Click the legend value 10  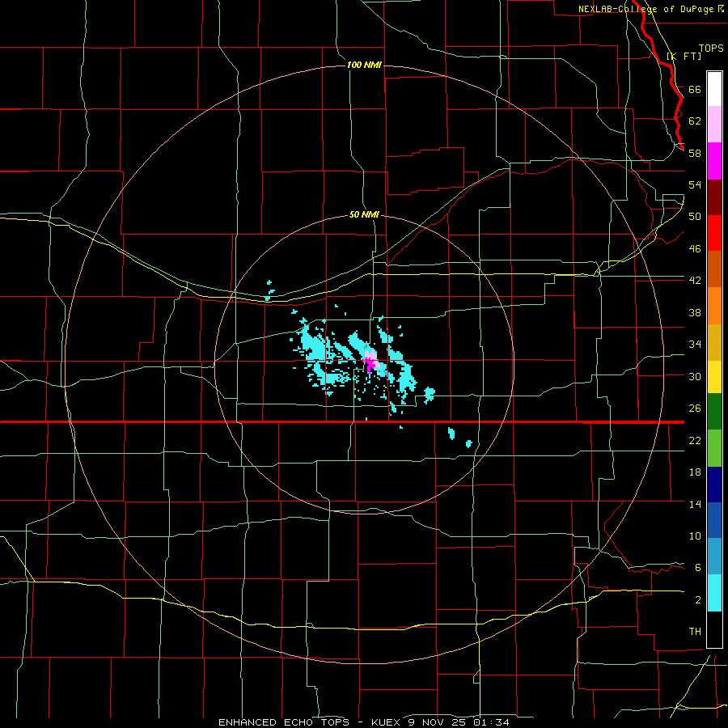pos(695,536)
